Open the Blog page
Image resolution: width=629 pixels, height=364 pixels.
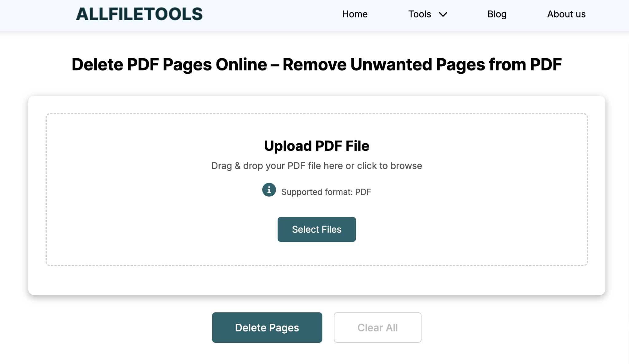click(497, 14)
